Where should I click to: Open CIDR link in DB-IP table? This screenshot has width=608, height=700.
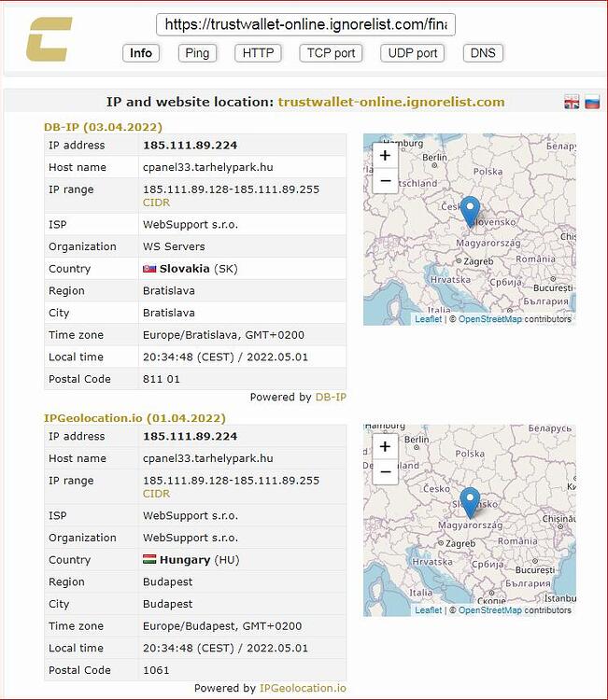tap(156, 203)
